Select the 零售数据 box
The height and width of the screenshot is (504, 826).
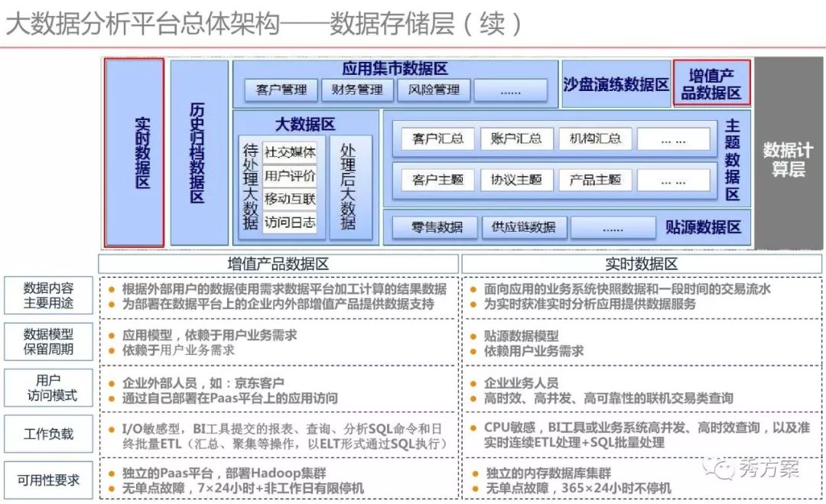pos(437,227)
